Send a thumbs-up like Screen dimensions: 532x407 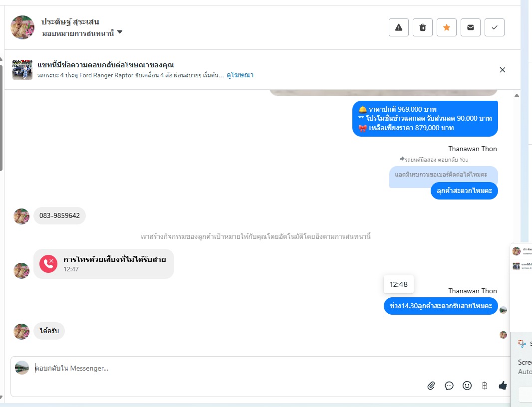tap(503, 385)
